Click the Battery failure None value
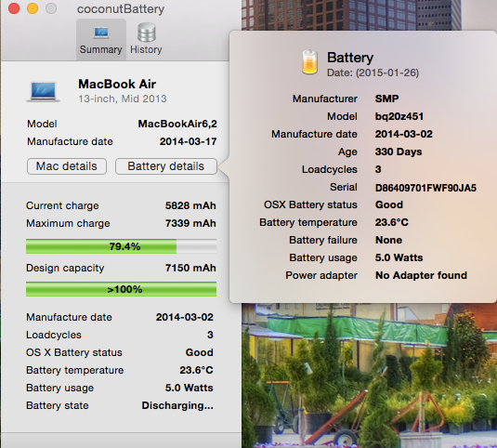This screenshot has width=497, height=448. 388,240
